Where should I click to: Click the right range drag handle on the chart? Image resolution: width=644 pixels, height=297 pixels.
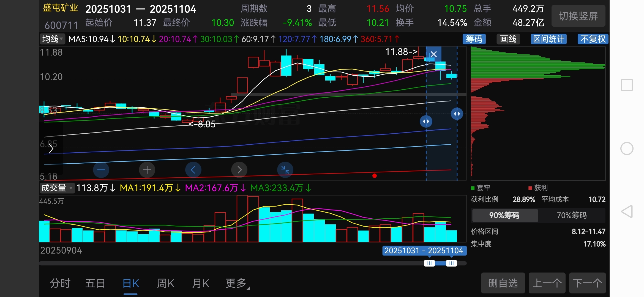457,114
